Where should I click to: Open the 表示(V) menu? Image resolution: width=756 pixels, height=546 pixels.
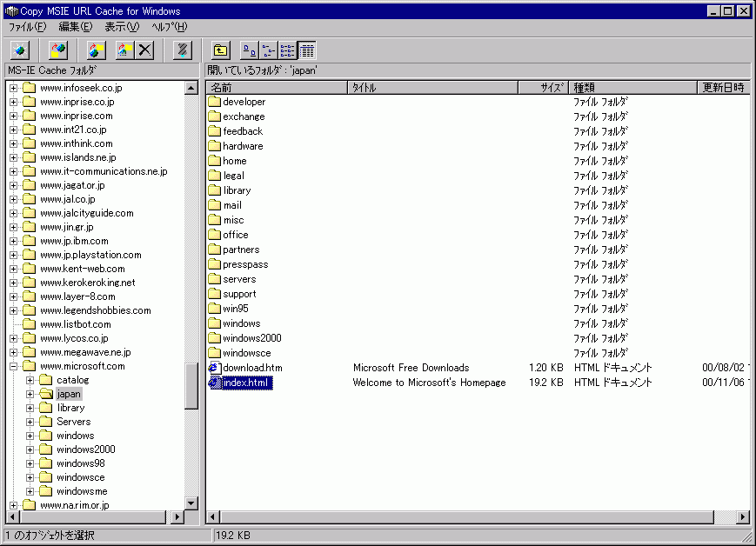point(122,27)
